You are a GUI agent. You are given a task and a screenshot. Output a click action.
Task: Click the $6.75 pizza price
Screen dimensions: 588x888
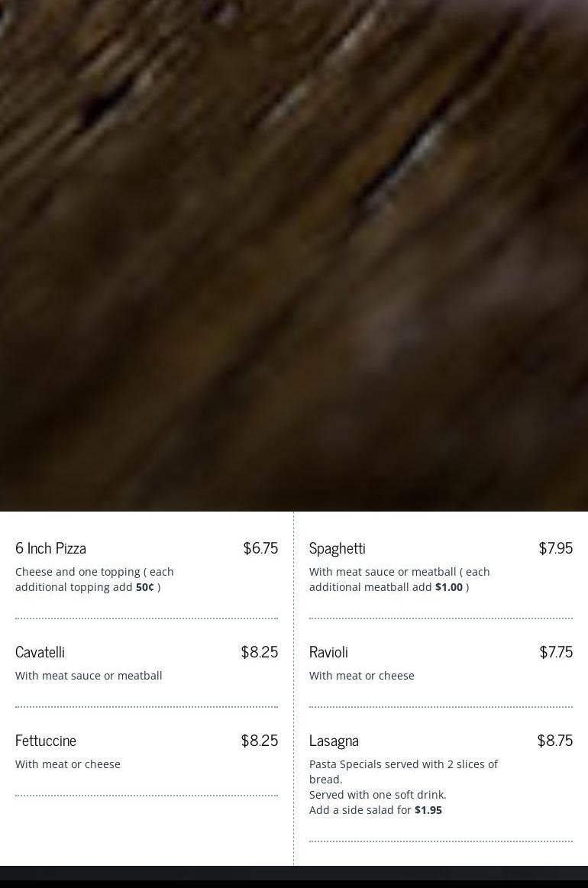260,548
